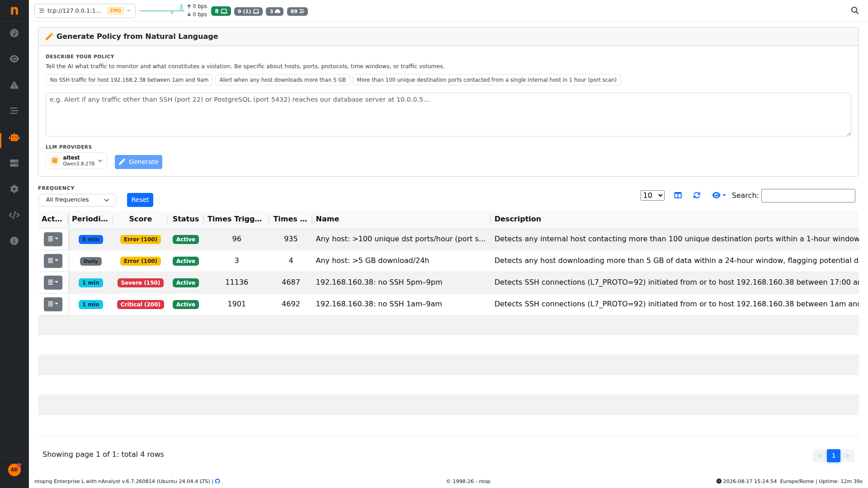
Task: Click the 3 remote hosts badge
Action: click(274, 11)
